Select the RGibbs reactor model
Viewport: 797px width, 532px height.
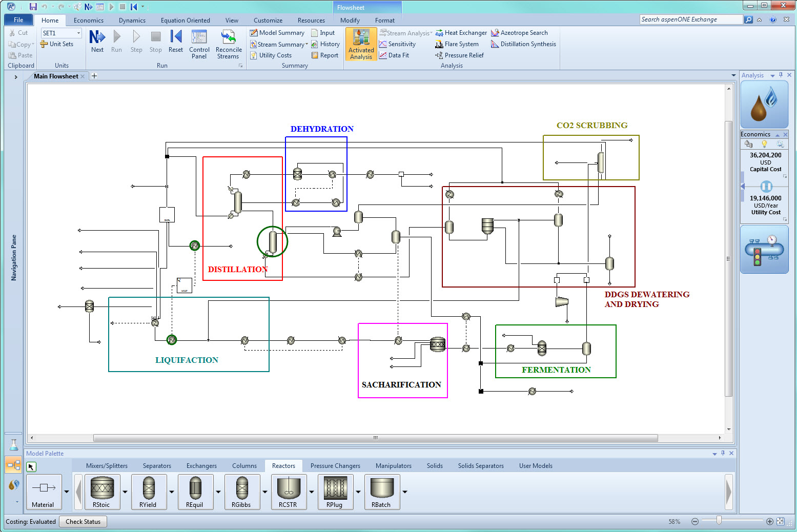pos(242,492)
